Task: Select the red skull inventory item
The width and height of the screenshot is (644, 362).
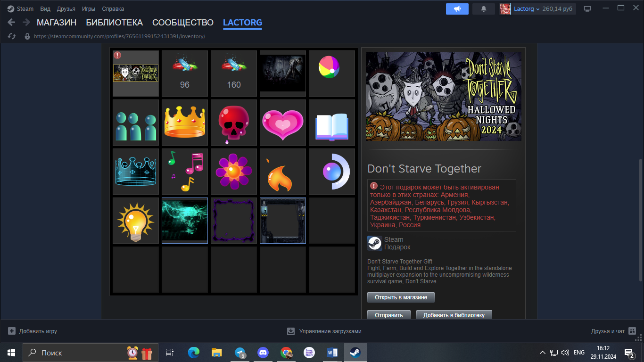Action: 234,122
